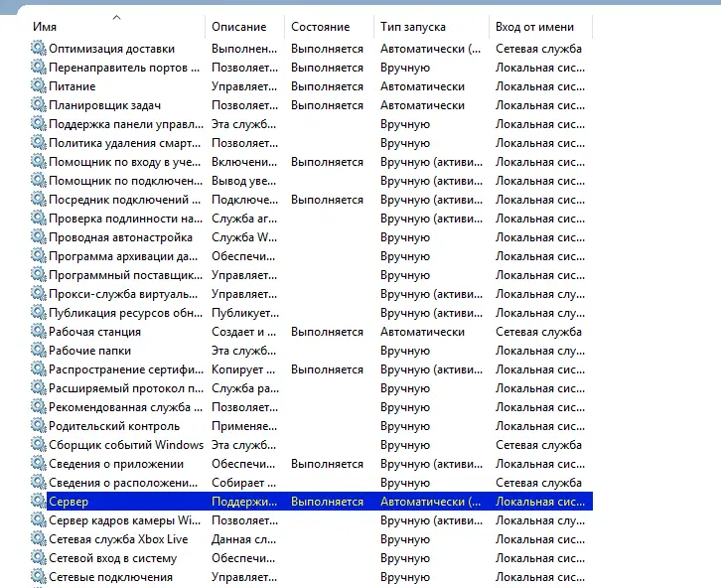Click the highlighted Сервер service name
The height and width of the screenshot is (588, 721).
tap(69, 502)
